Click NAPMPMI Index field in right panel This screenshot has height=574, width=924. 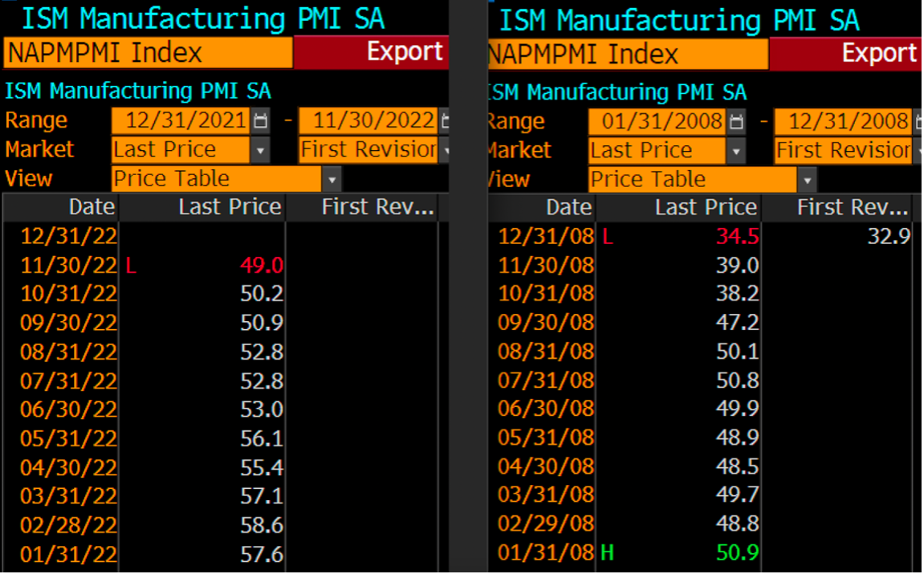(x=629, y=55)
